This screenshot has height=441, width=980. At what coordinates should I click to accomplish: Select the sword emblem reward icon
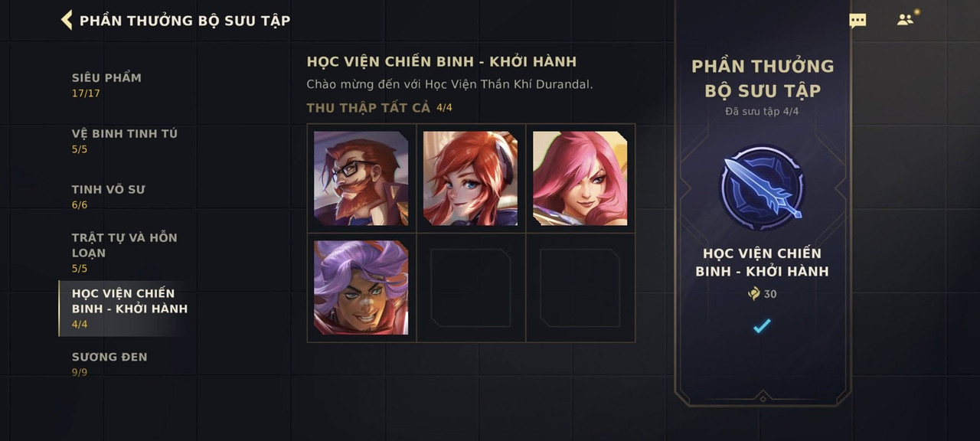tap(762, 188)
